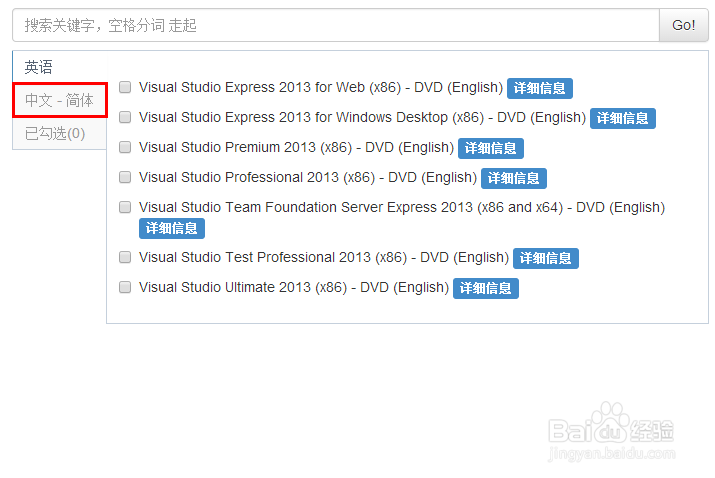The image size is (715, 478).
Task: Click Visual Studio Professional 2013 label text
Action: pyautogui.click(x=308, y=177)
